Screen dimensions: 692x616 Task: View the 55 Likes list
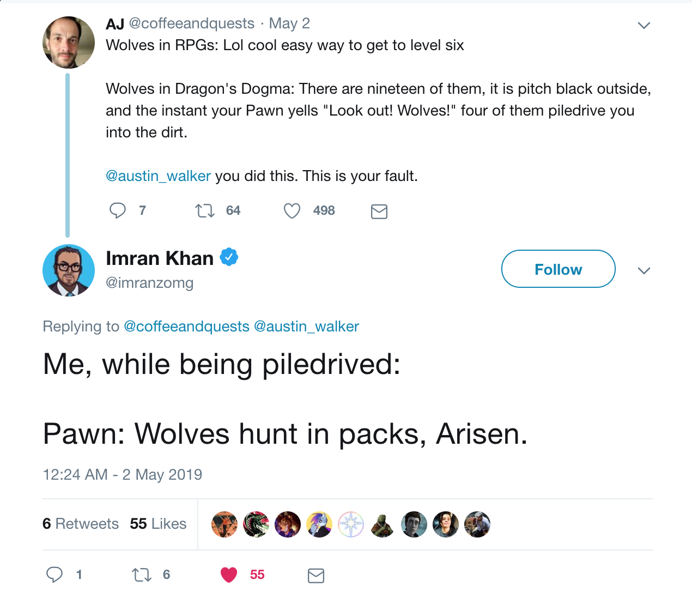pos(158,524)
